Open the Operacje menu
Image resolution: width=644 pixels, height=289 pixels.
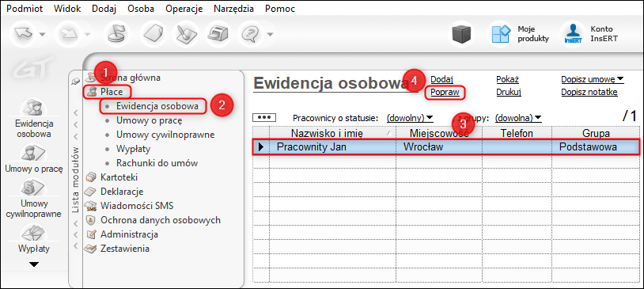click(184, 9)
